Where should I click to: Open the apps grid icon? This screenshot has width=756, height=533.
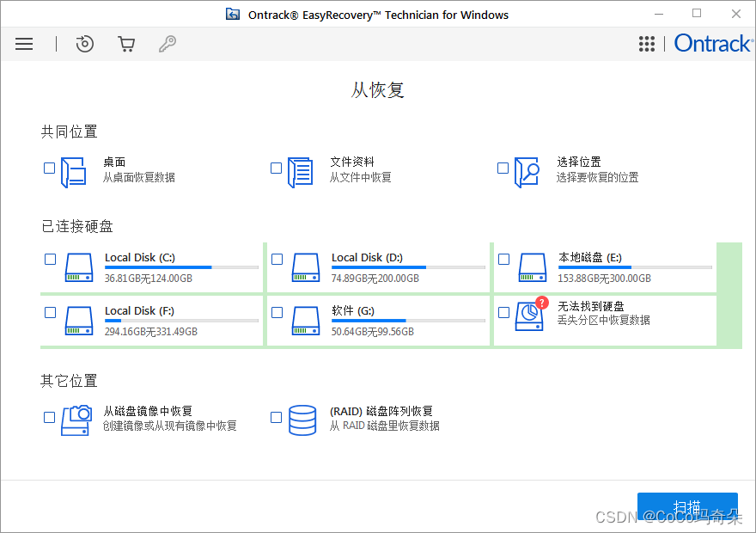(x=647, y=44)
